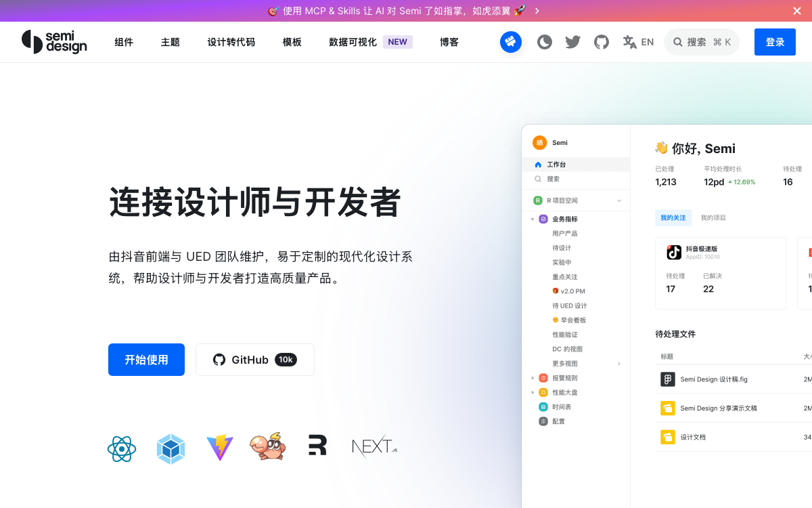The height and width of the screenshot is (508, 812).
Task: Select 待 UED 设计 tree item
Action: point(570,306)
